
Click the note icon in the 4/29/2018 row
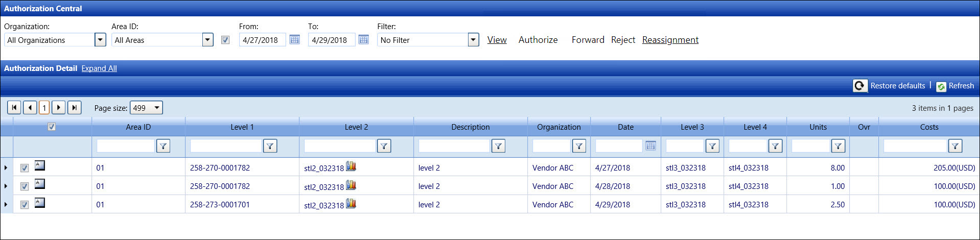(x=40, y=203)
